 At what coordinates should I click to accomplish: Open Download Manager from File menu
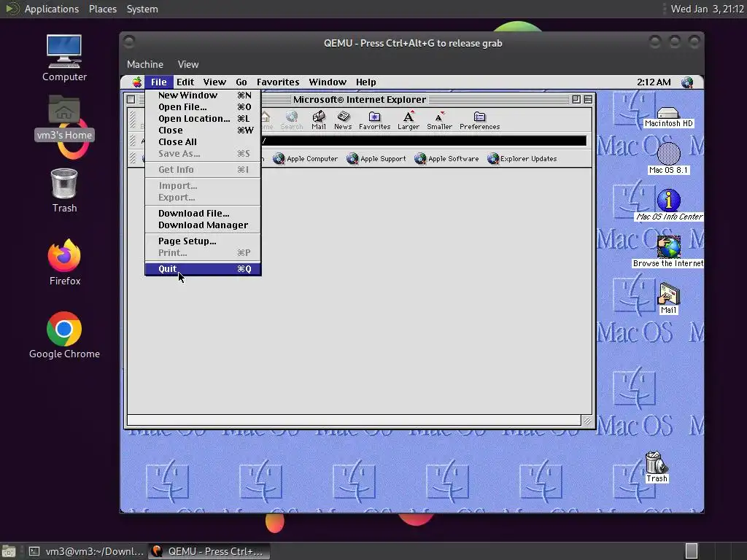203,225
